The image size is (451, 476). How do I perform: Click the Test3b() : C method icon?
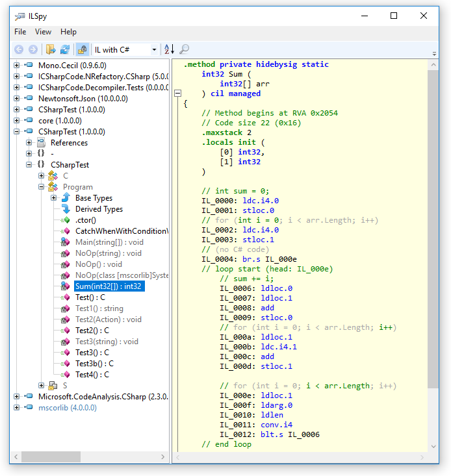(x=65, y=364)
